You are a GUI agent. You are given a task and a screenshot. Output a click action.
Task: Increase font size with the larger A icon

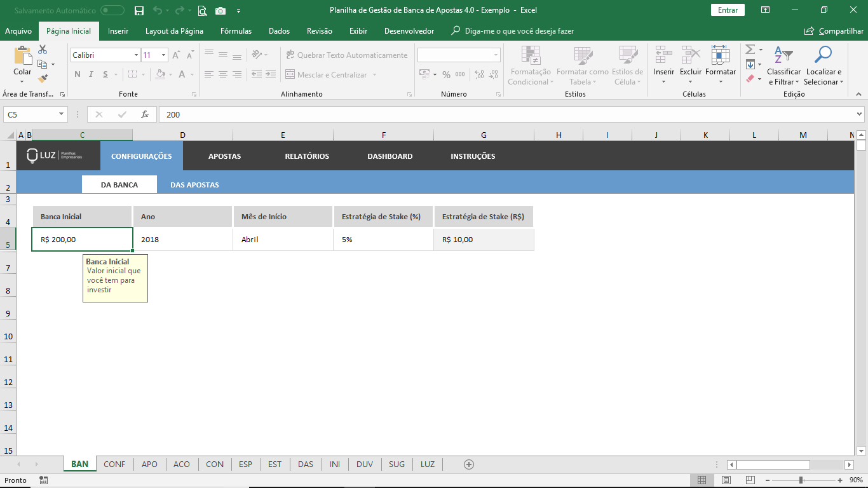176,55
